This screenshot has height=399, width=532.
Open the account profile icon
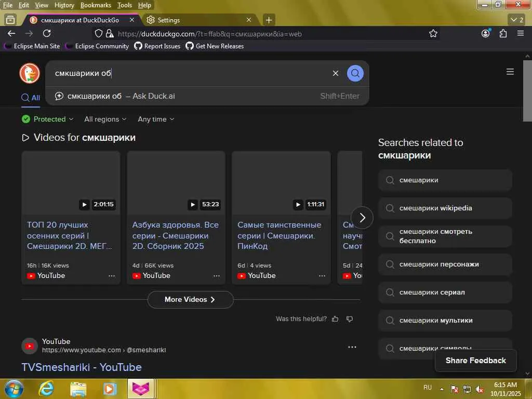(x=486, y=33)
